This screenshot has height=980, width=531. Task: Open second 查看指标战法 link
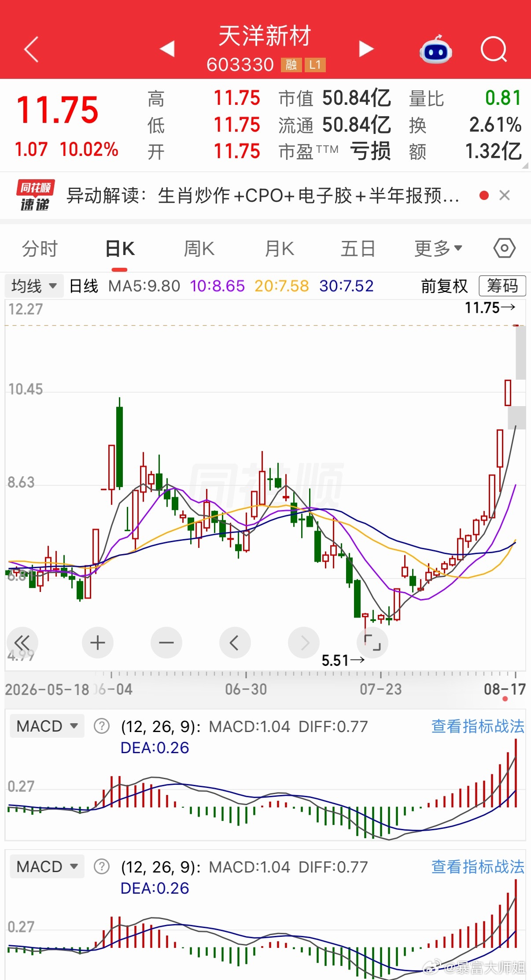pos(478,867)
